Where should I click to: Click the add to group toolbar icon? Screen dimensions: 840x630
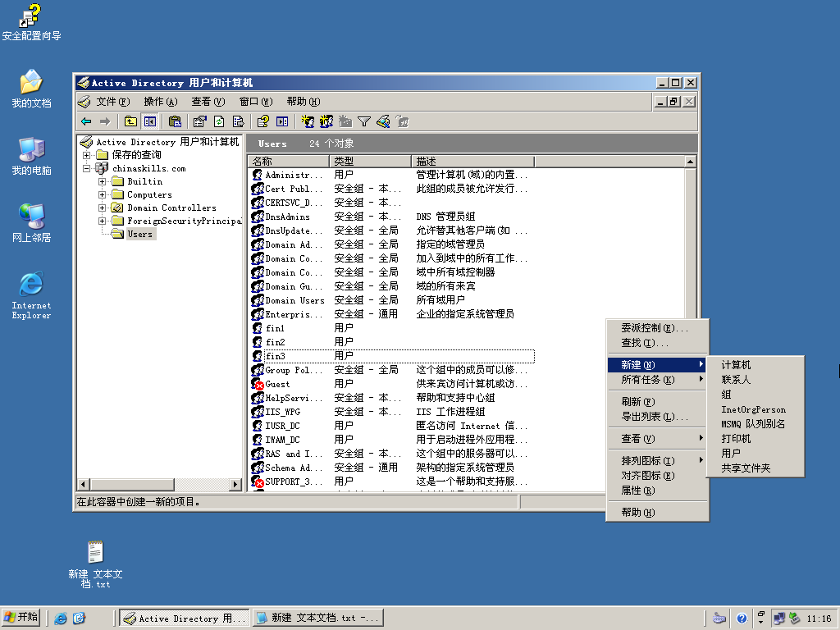pyautogui.click(x=402, y=121)
